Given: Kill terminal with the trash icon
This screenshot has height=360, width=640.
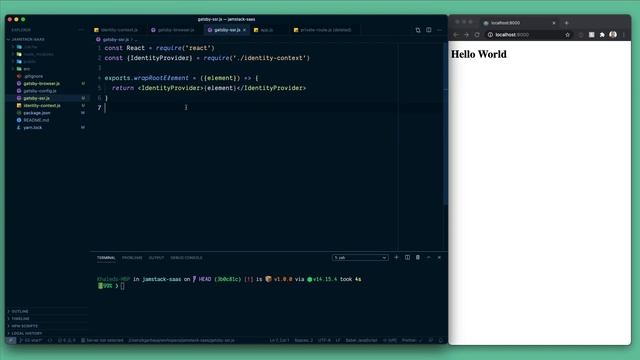Looking at the screenshot, I should click(x=418, y=258).
